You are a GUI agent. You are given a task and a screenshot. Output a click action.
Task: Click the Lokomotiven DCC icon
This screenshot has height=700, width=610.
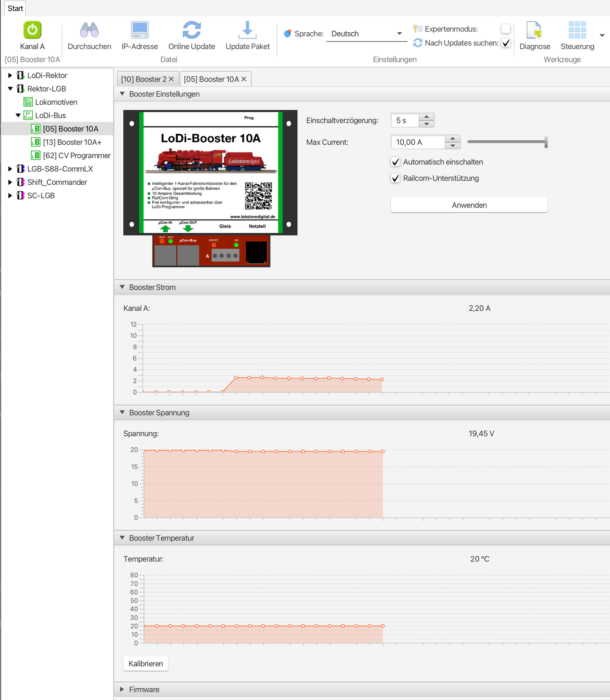pyautogui.click(x=28, y=102)
